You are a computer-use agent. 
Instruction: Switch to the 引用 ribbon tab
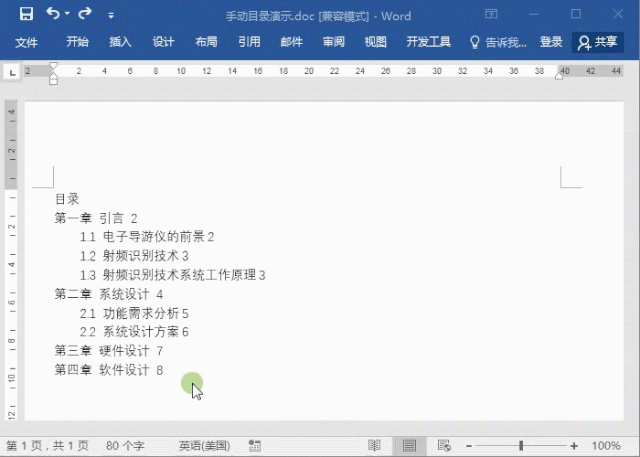[249, 42]
